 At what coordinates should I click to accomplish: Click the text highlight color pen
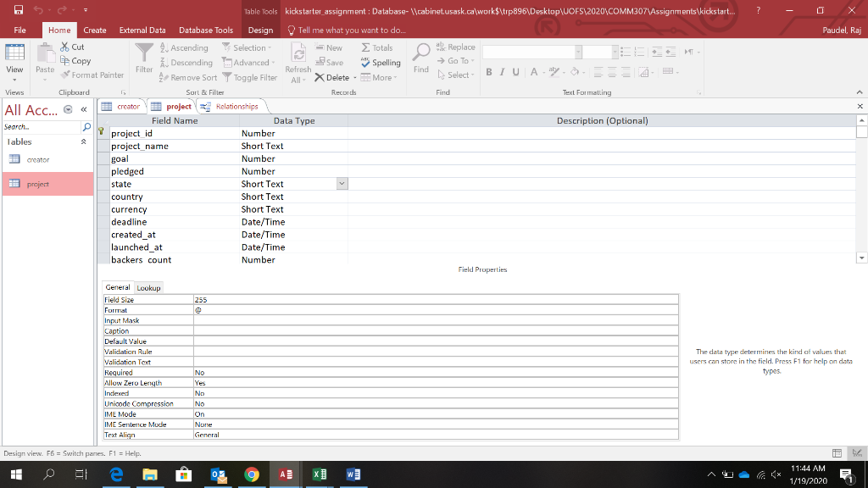pos(554,72)
